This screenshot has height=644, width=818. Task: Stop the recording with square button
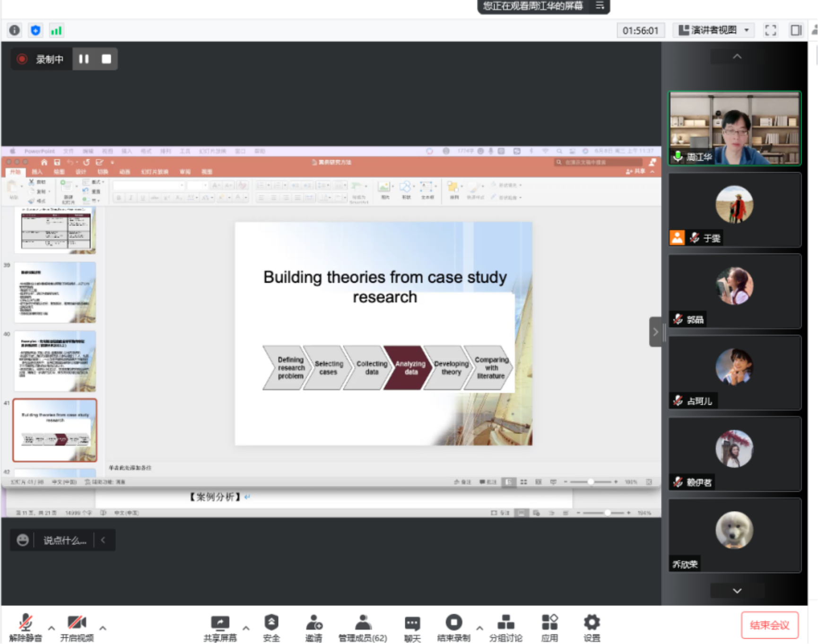[106, 59]
